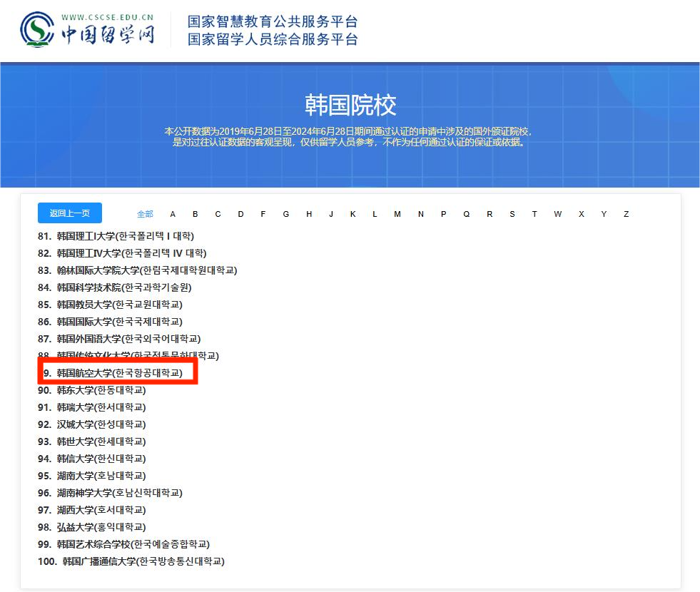
Task: Open 韩国理工I大学 entry
Action: pos(125,236)
